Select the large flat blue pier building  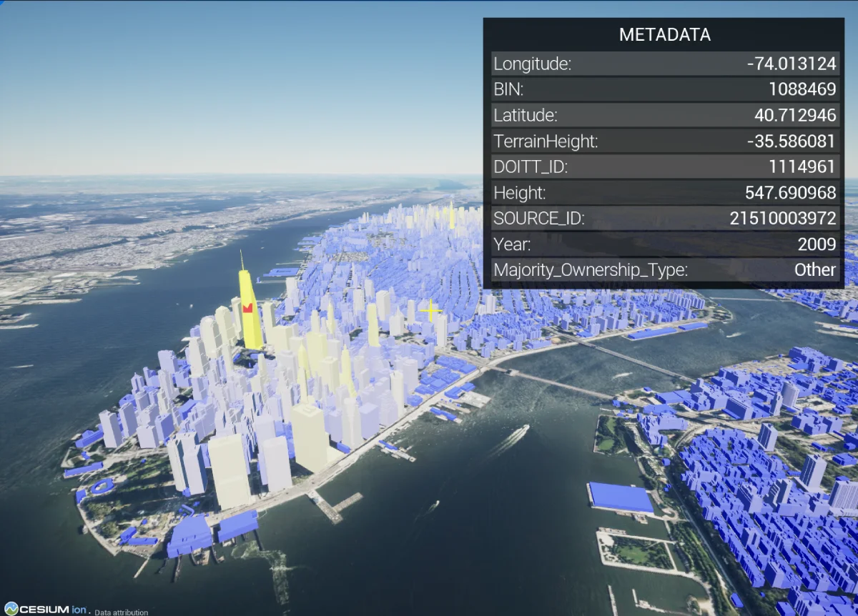(621, 497)
